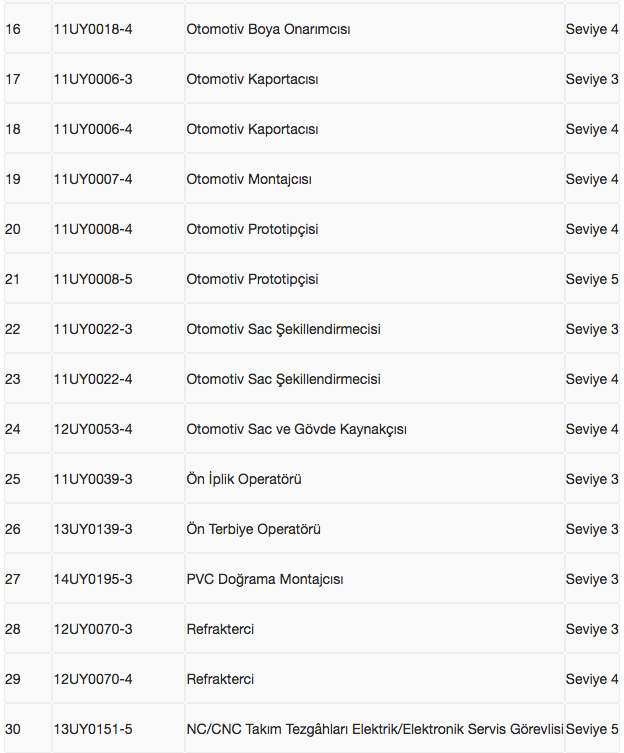The image size is (624, 753).
Task: Click the code 11UY0039-3
Action: [x=93, y=479]
